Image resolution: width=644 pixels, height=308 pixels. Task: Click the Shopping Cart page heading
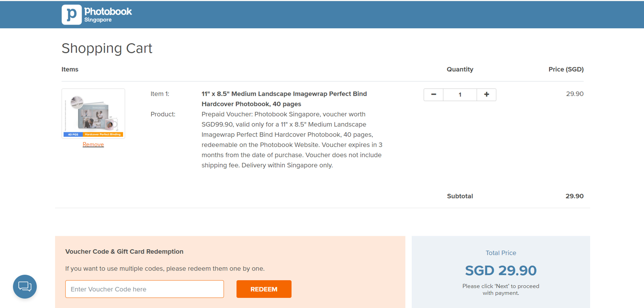pyautogui.click(x=107, y=48)
